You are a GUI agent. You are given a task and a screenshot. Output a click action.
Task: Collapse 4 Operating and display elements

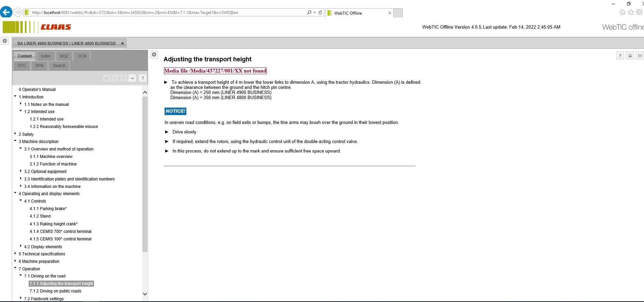coord(15,193)
